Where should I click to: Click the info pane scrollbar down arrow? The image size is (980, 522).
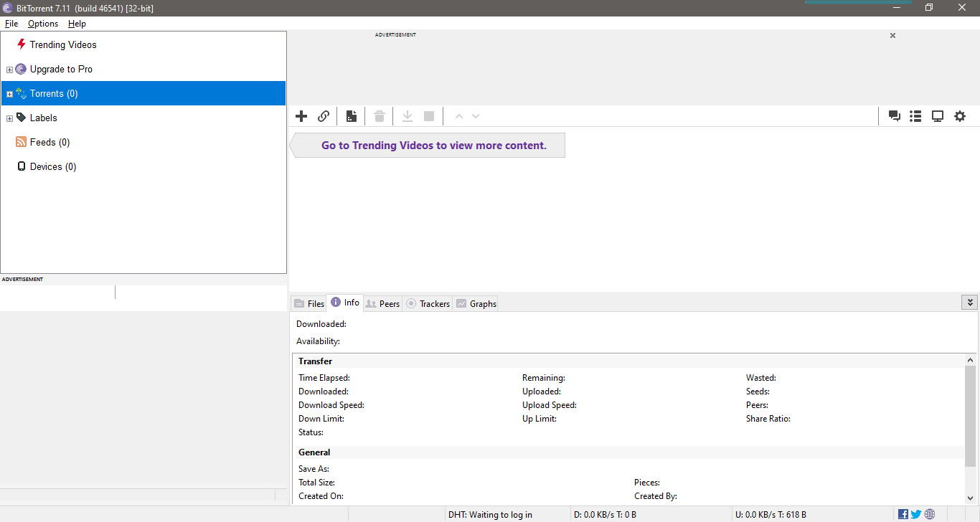(x=971, y=497)
